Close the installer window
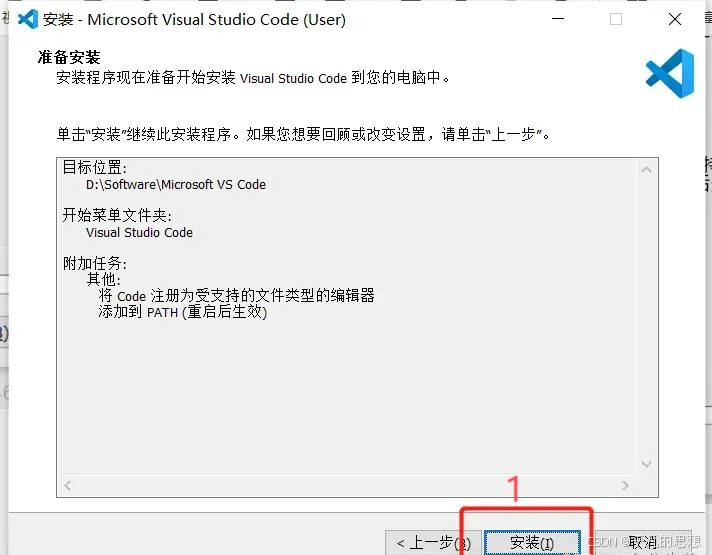The width and height of the screenshot is (712, 555). (675, 19)
